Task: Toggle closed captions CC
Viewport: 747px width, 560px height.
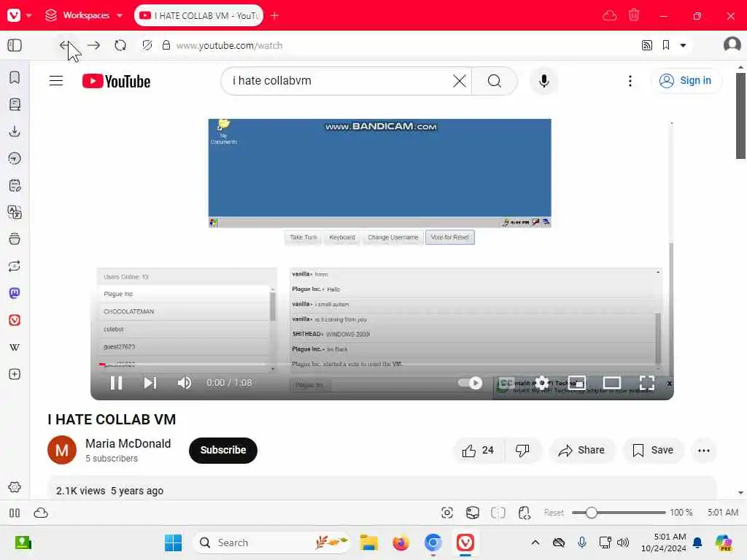Action: [507, 383]
